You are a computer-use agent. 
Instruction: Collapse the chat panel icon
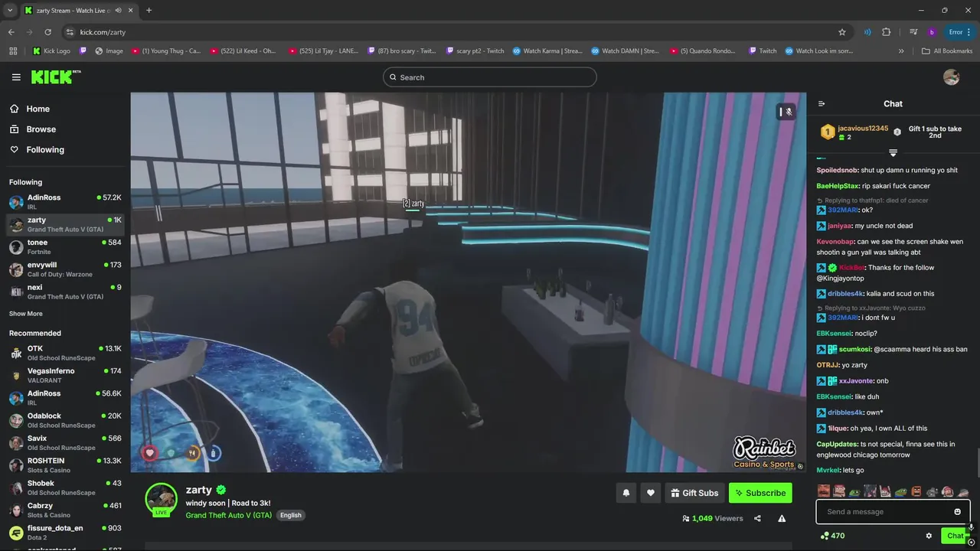click(x=822, y=104)
